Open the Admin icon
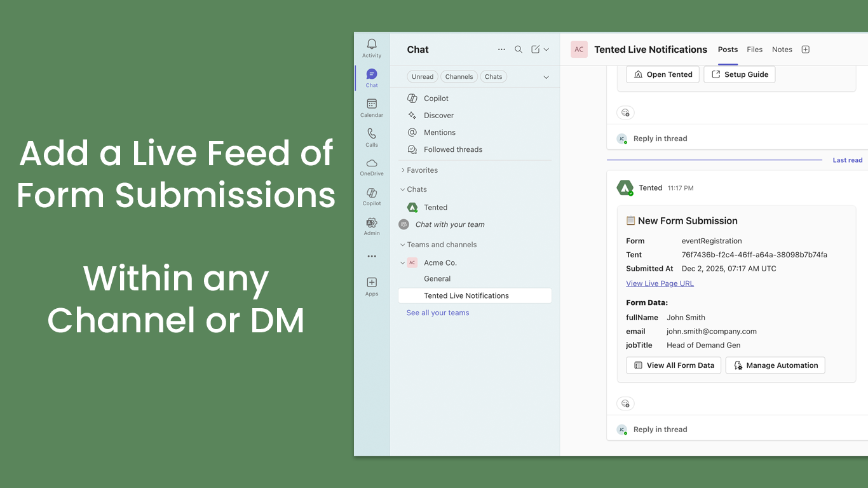The width and height of the screenshot is (868, 488). tap(372, 227)
